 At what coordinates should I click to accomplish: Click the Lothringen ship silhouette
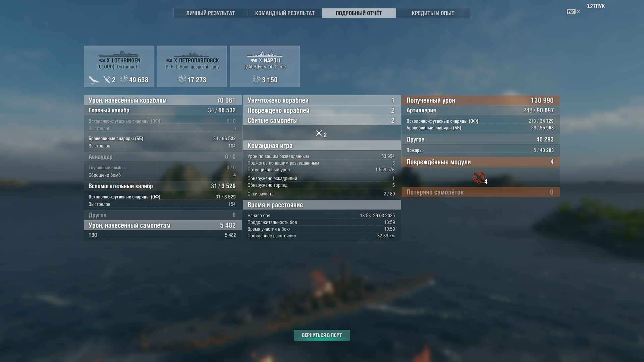(119, 54)
